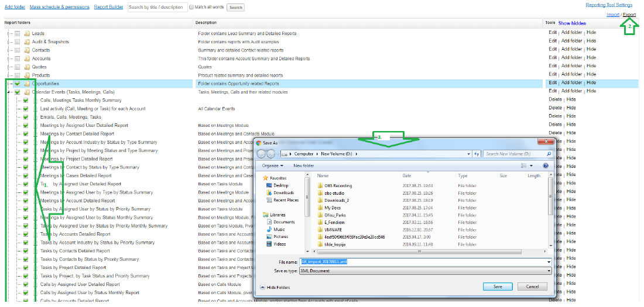Click the Accounts folder icon in tree
This screenshot has height=307, width=644.
click(27, 58)
